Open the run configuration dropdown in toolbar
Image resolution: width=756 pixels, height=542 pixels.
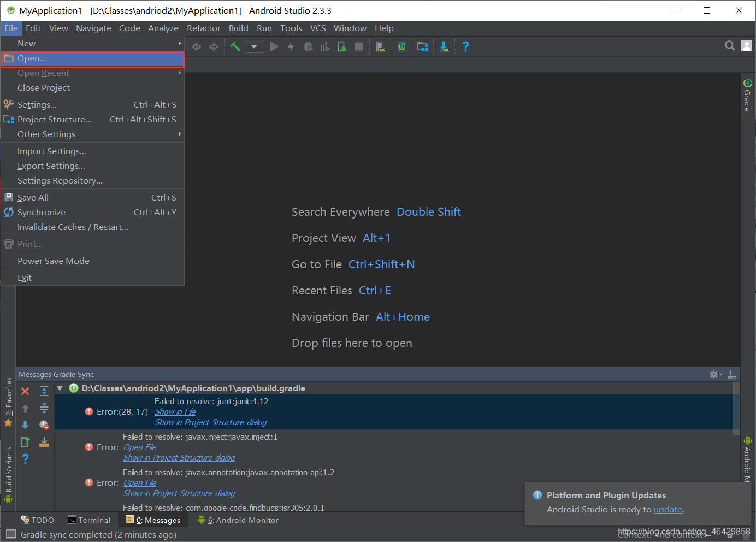[x=255, y=46]
